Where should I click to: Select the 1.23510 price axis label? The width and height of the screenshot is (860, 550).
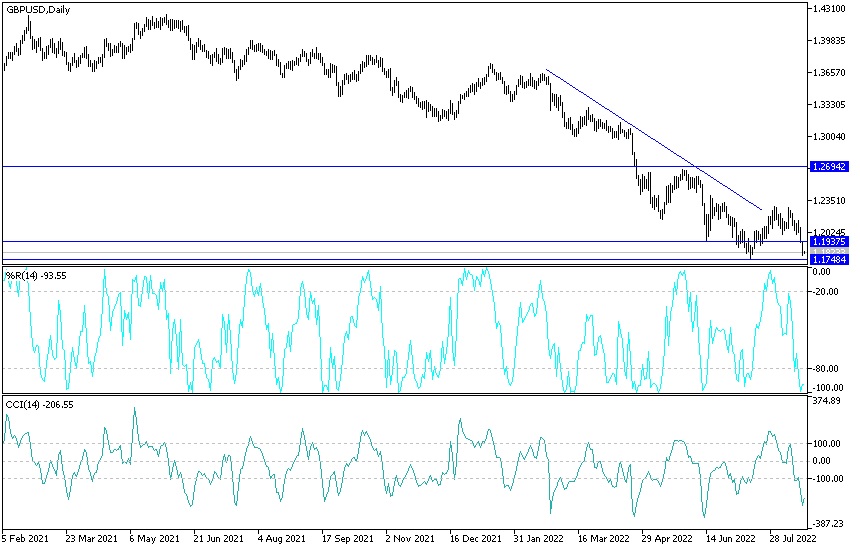[829, 201]
